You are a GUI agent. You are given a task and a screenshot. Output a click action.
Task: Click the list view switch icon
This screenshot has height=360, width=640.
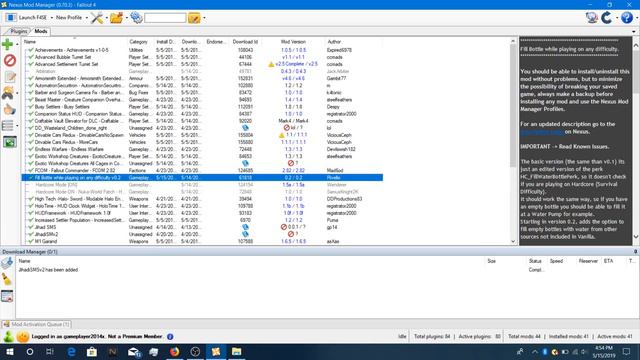8,125
